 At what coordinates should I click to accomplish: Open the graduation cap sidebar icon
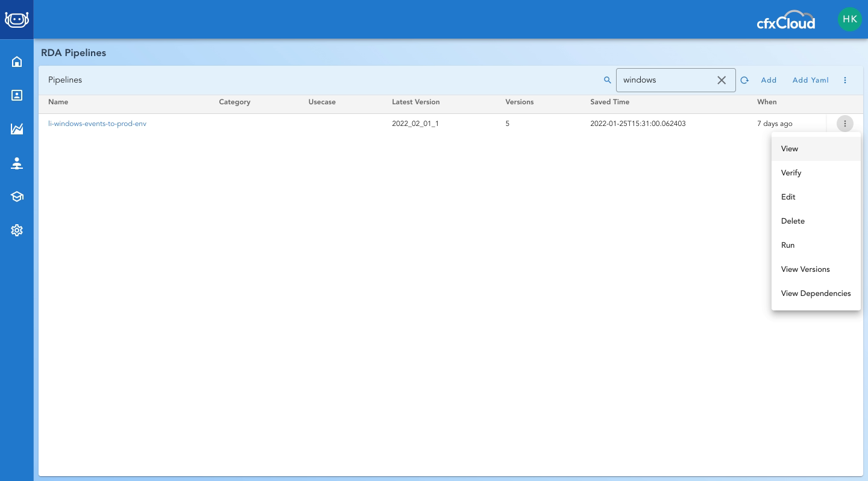(17, 196)
